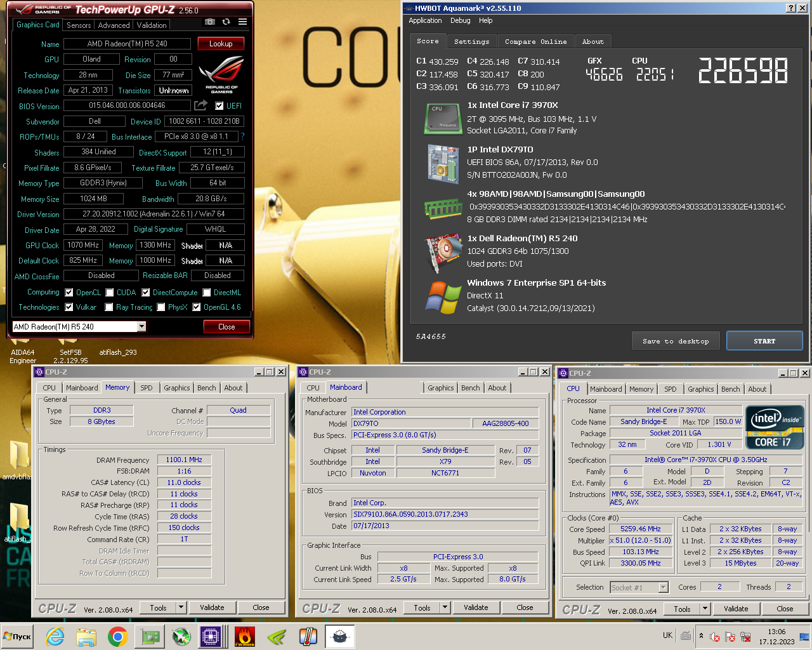
Task: Click the BIOS export share icon
Action: point(200,105)
